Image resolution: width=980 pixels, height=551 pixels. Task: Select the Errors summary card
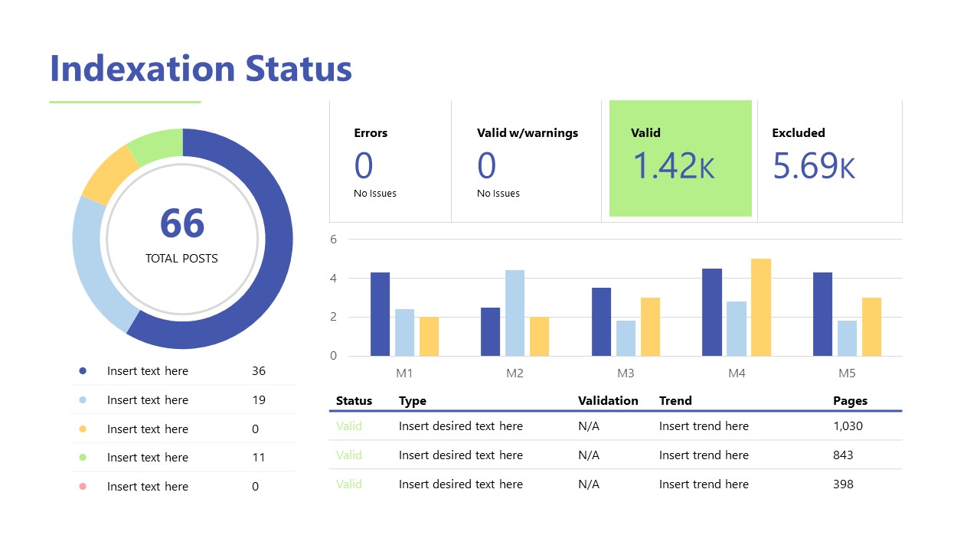pos(390,161)
